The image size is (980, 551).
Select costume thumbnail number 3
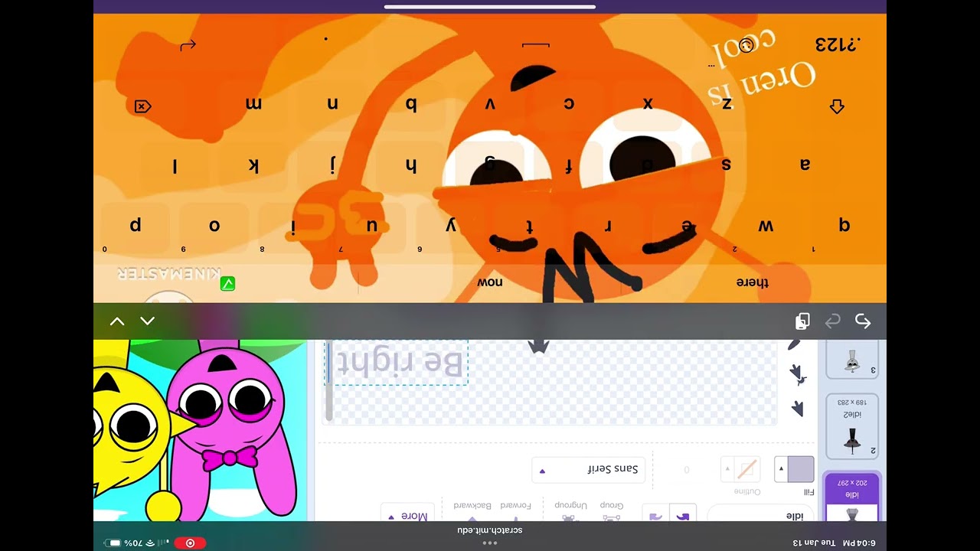852,360
